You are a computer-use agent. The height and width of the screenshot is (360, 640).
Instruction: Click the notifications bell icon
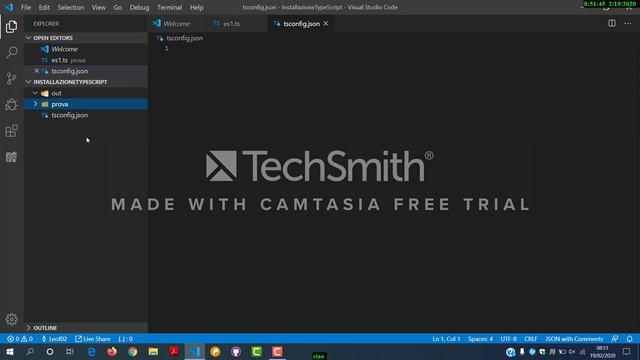[629, 339]
